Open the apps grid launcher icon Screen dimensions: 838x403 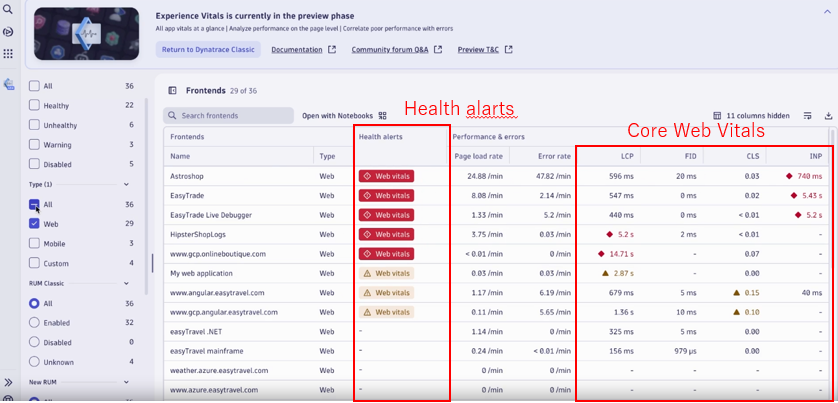click(x=8, y=53)
